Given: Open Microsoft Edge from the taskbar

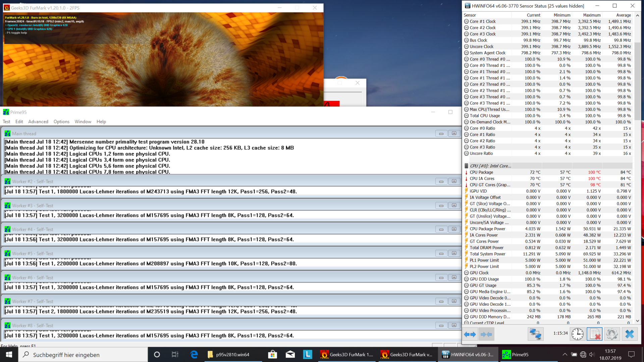Looking at the screenshot, I should click(194, 354).
